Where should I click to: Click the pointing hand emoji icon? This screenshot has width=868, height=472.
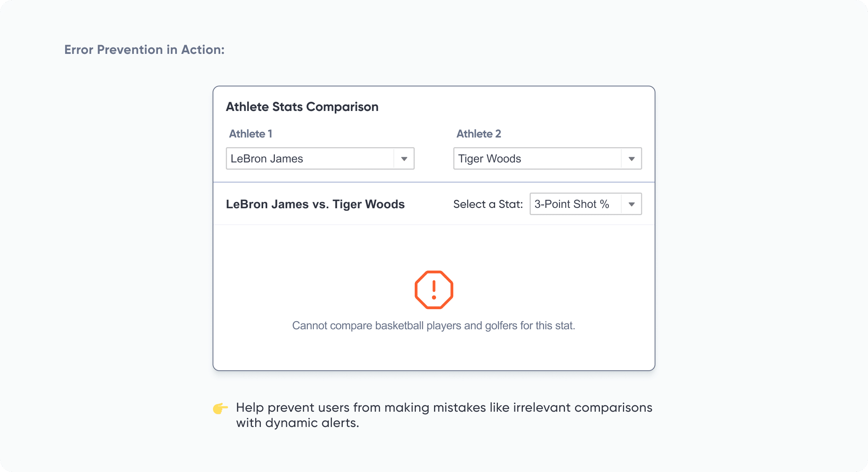click(220, 408)
